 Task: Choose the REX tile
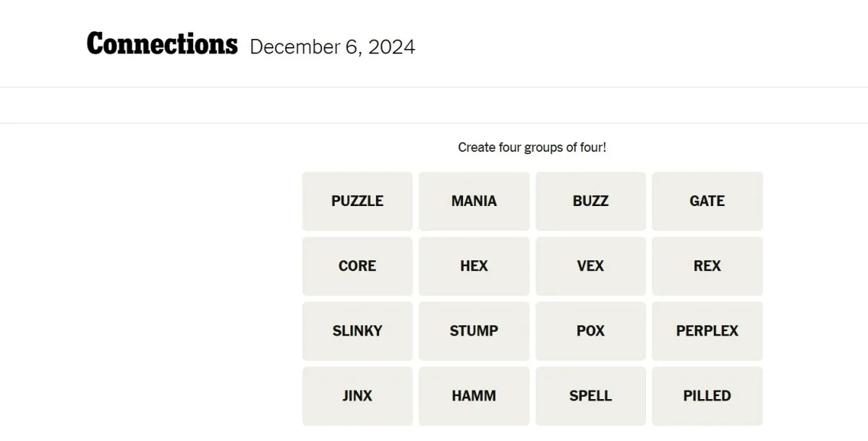click(707, 266)
